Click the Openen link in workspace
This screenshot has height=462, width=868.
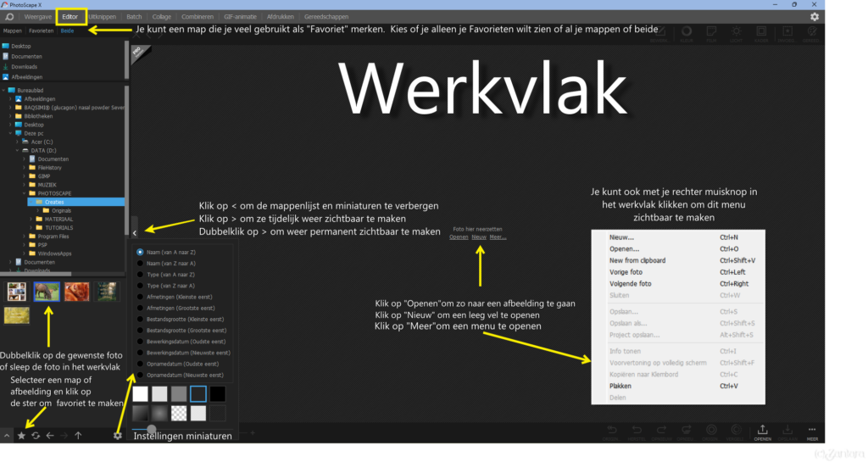coord(459,237)
